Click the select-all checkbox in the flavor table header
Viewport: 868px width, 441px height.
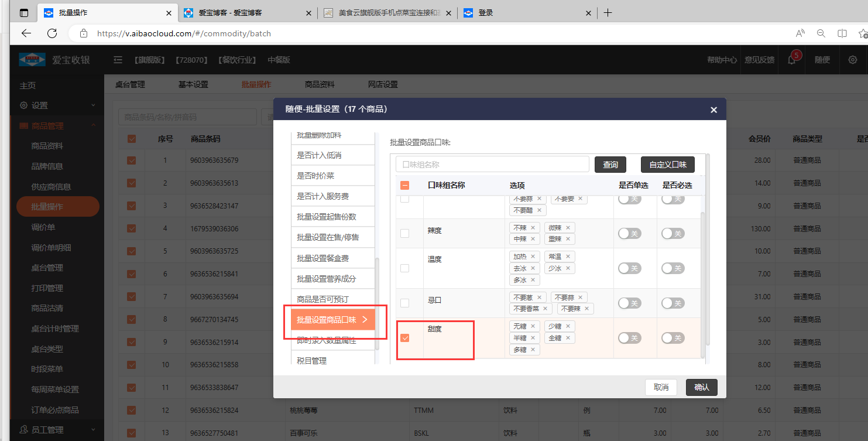[404, 186]
